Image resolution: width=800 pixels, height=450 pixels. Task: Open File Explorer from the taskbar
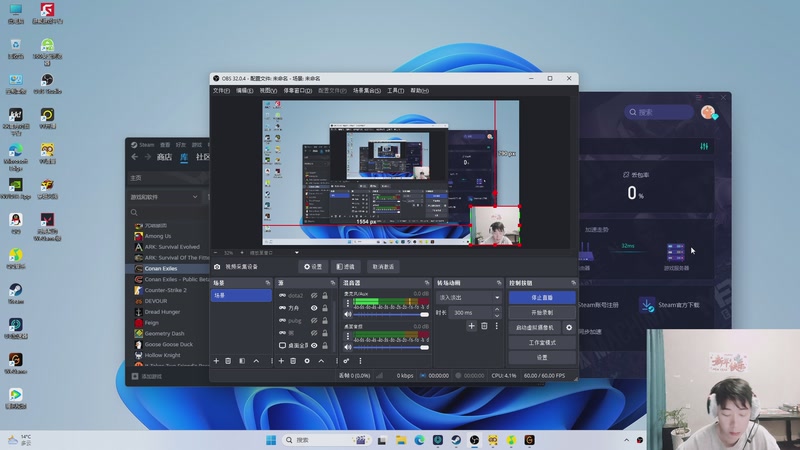pos(401,440)
